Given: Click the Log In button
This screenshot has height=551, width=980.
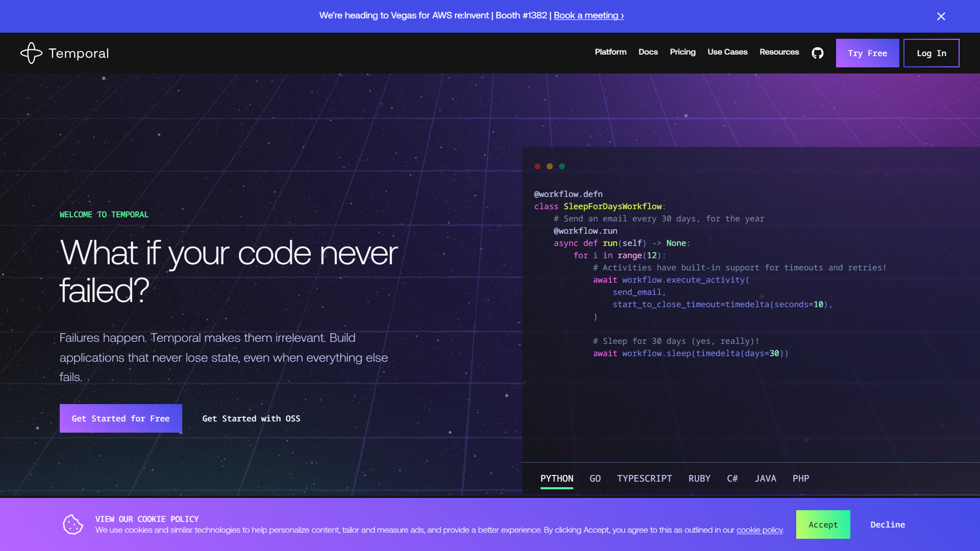Looking at the screenshot, I should point(931,53).
